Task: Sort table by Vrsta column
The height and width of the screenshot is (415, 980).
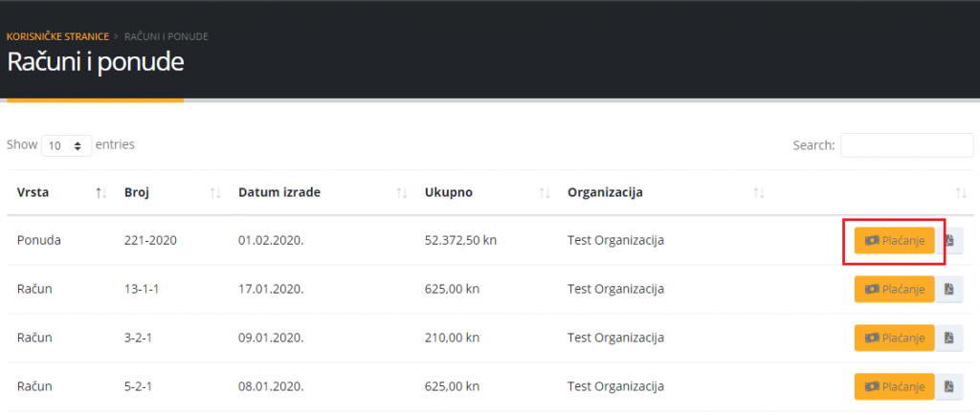Action: click(x=33, y=192)
